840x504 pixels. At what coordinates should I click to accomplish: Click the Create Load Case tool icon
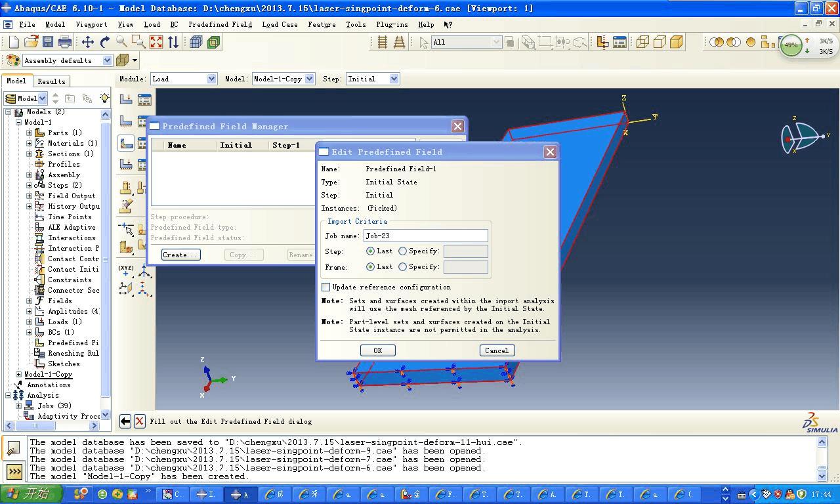[x=126, y=164]
